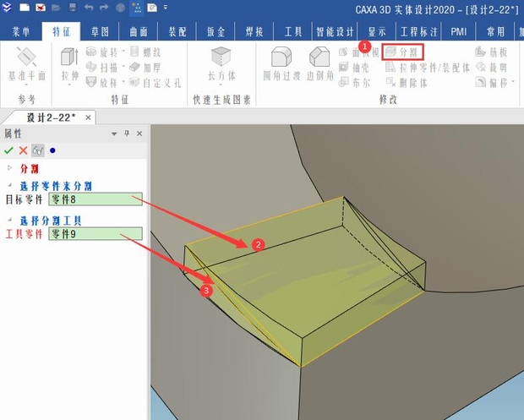
Task: Pin the 属性 panel
Action: [127, 134]
